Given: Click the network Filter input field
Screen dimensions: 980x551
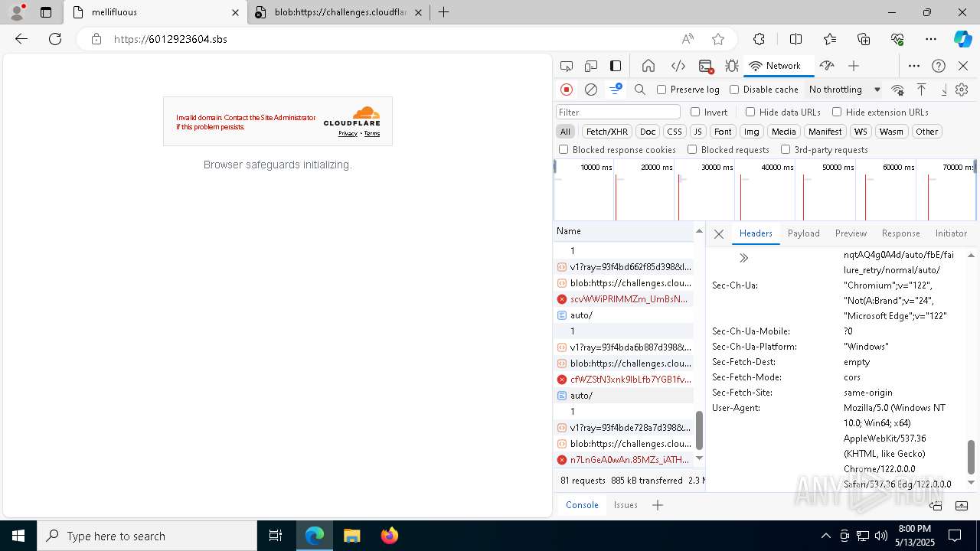Looking at the screenshot, I should pyautogui.click(x=618, y=112).
